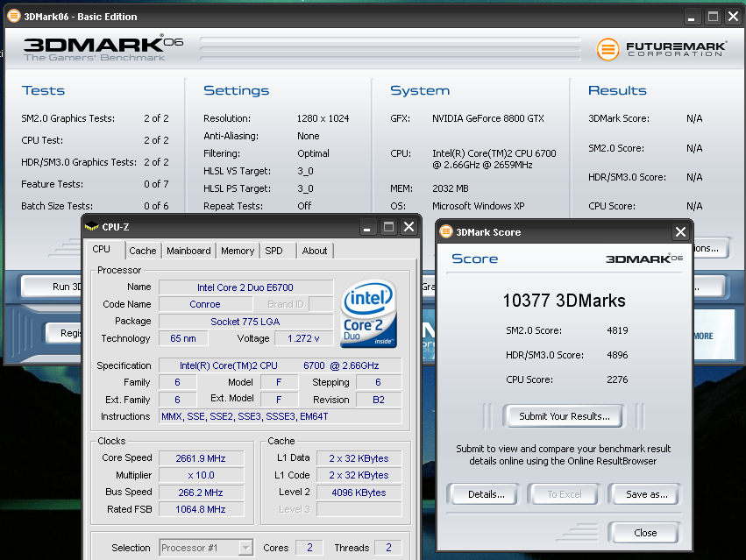Switch to the Memory tab in CPU-Z

(238, 251)
